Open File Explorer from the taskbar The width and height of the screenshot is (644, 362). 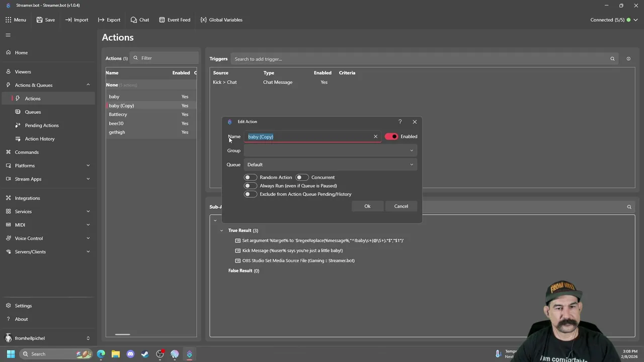click(116, 354)
